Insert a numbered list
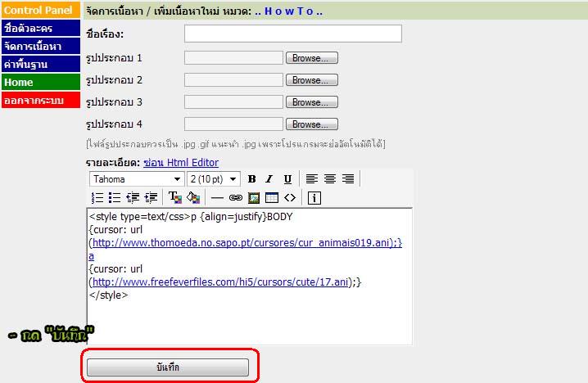Image resolution: width=588 pixels, height=383 pixels. pyautogui.click(x=97, y=197)
